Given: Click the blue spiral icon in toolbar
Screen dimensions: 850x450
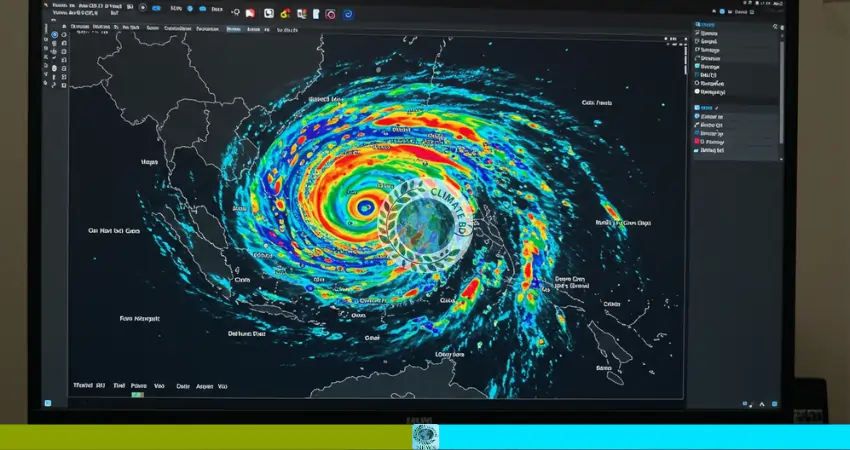Looking at the screenshot, I should pyautogui.click(x=348, y=15).
